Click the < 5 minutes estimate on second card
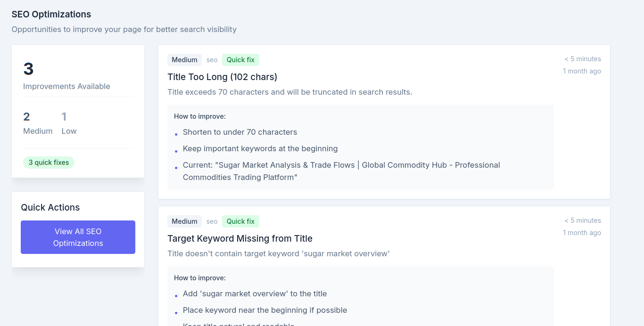 coord(582,220)
